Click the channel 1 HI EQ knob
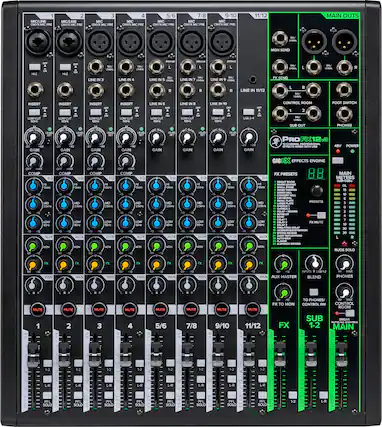The height and width of the screenshot is (427, 382). (x=33, y=186)
